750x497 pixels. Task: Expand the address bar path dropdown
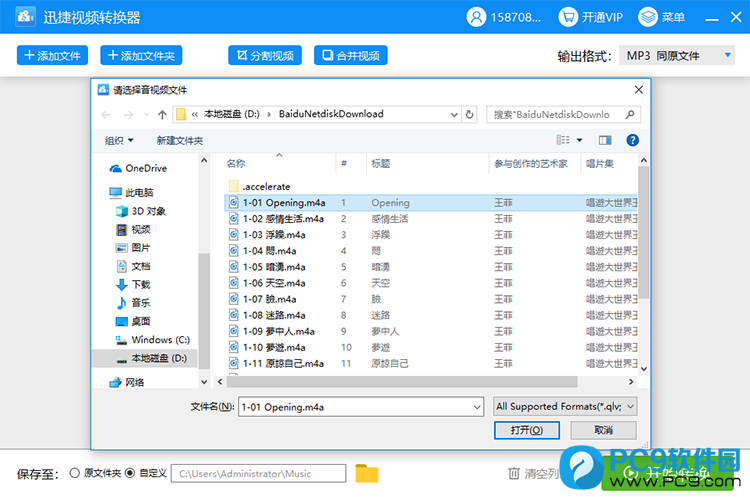coord(454,115)
